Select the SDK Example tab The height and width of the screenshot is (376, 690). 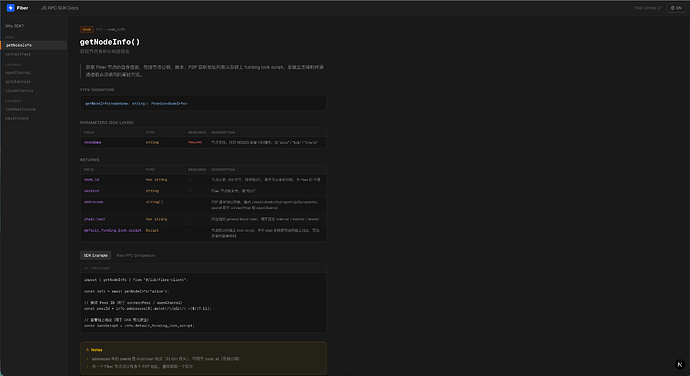point(95,255)
